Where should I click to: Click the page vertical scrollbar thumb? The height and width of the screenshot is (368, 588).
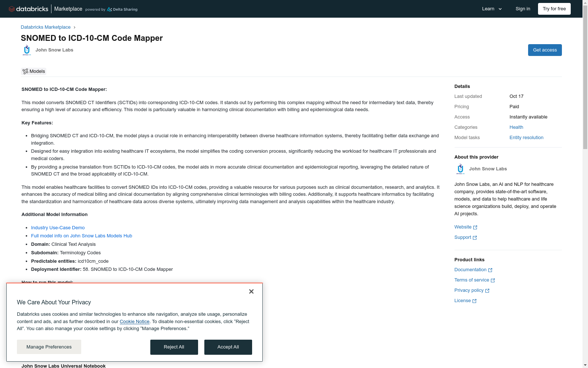[585, 78]
